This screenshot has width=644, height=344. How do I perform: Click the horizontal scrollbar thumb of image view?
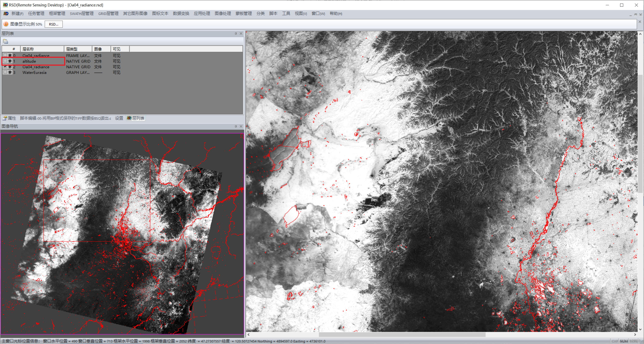coord(402,334)
